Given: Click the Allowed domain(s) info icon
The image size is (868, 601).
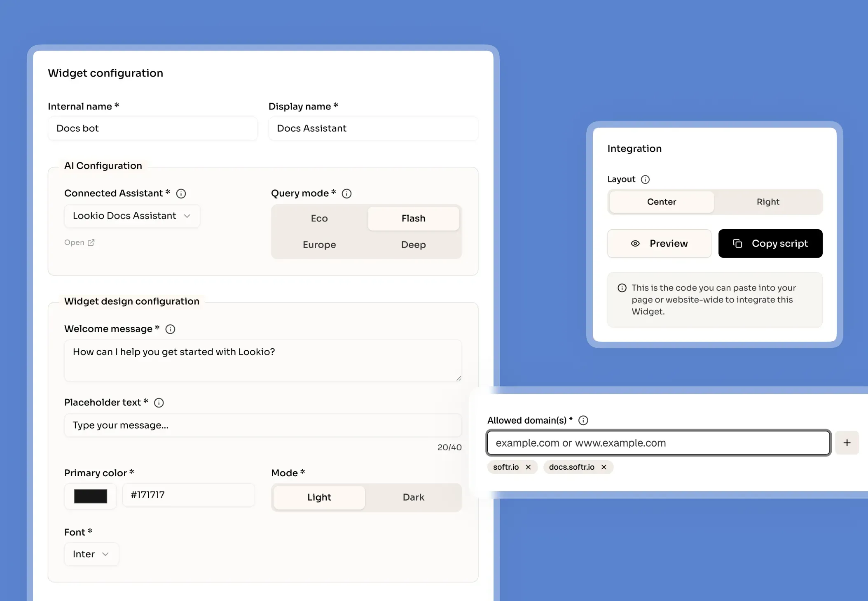Looking at the screenshot, I should coord(583,420).
